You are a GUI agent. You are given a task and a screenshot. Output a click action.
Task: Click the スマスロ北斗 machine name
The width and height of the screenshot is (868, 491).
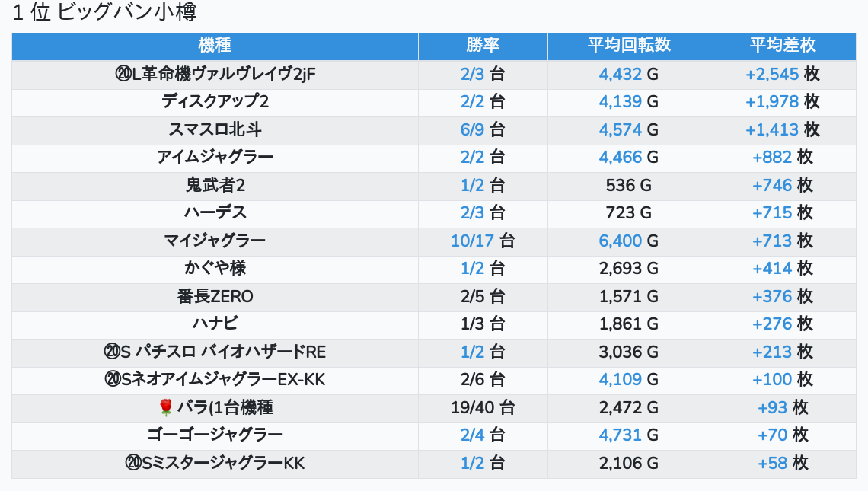click(x=215, y=129)
